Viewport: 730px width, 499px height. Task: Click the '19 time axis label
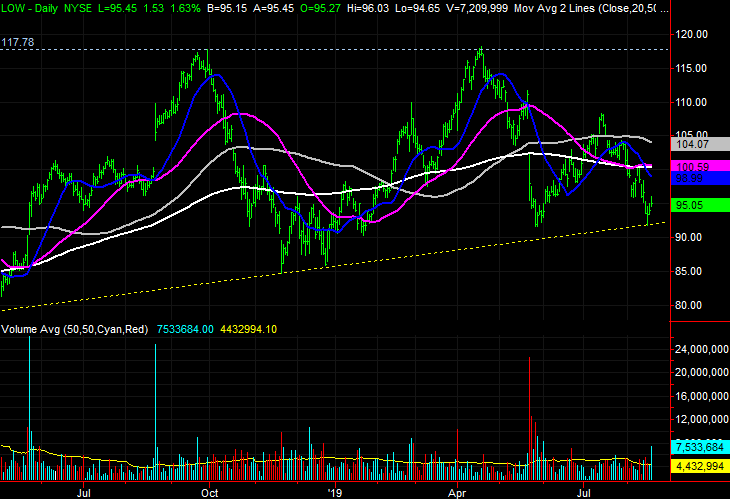coord(334,492)
